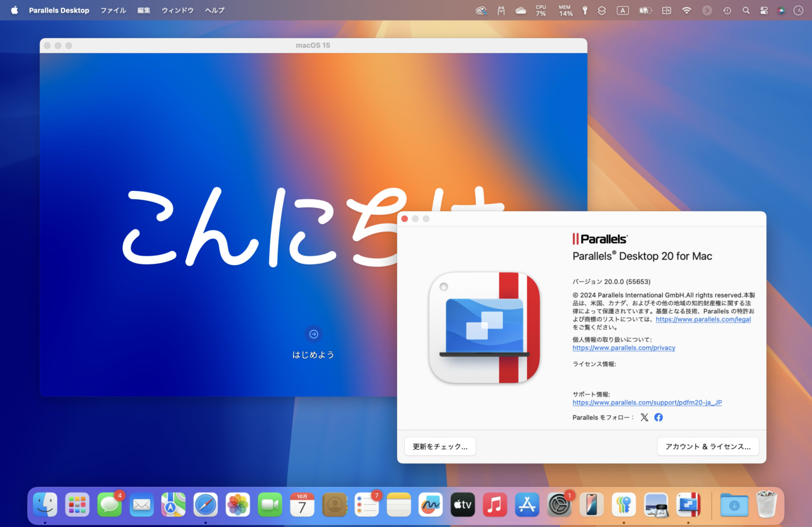The height and width of the screenshot is (527, 812).
Task: Open Parallels X (Twitter) page
Action: tap(645, 417)
